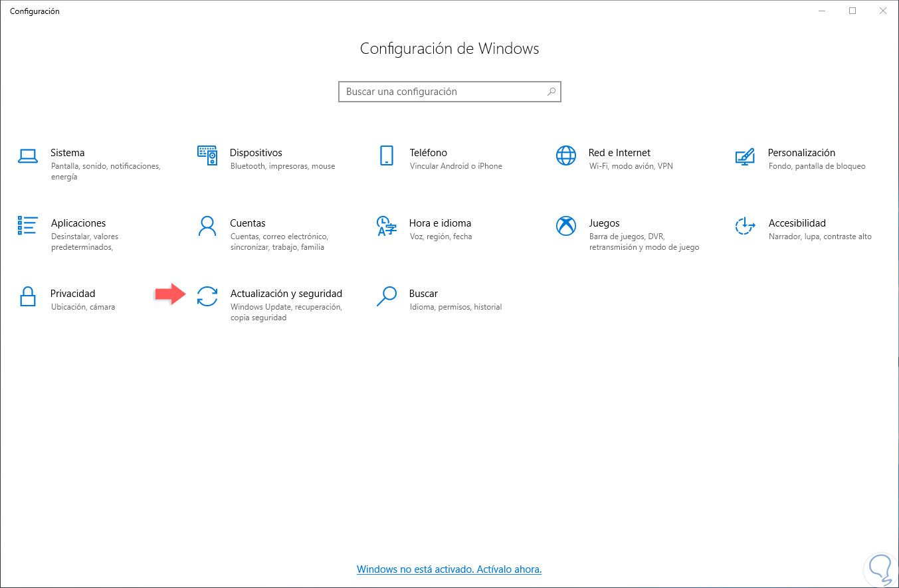Click the Hora e idioma clock icon

click(x=387, y=226)
